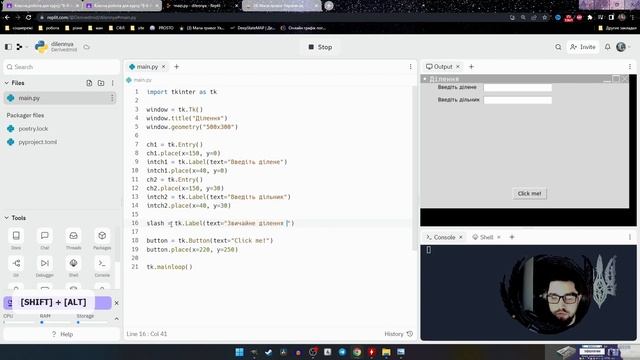Click the Invite button
640x360 pixels.
[x=583, y=47]
